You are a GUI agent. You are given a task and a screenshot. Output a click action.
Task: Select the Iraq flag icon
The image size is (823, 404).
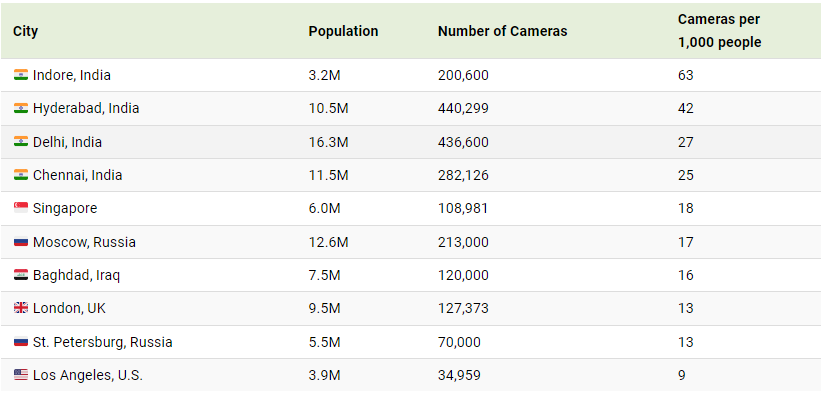[x=21, y=275]
